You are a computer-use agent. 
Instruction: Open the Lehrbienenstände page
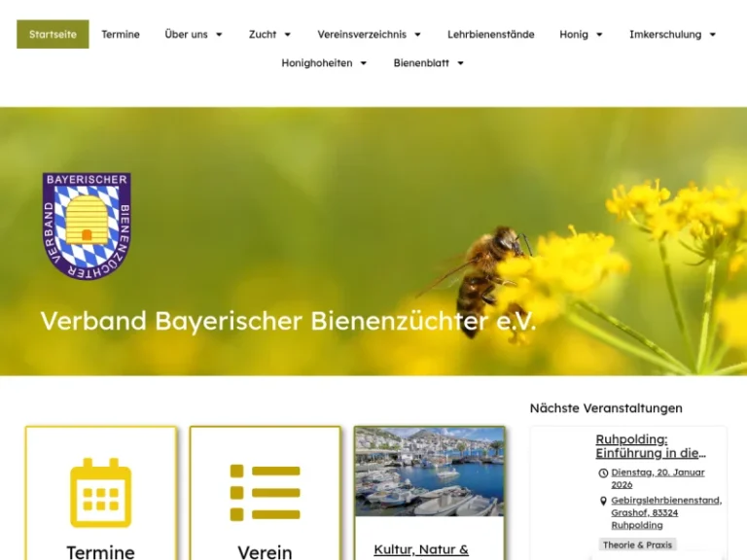point(490,34)
